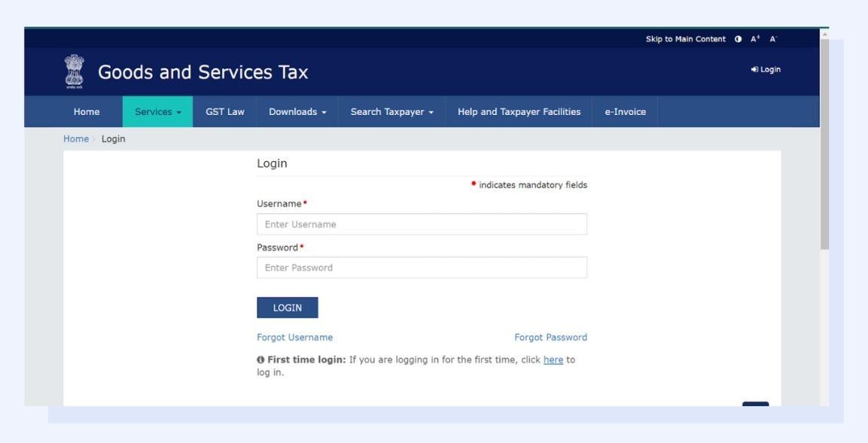
Task: Click the info icon beside First time login
Action: click(x=261, y=359)
